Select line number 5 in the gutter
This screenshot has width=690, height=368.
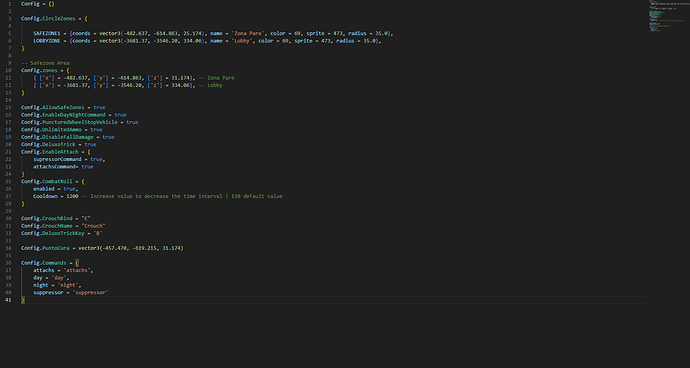(x=10, y=33)
